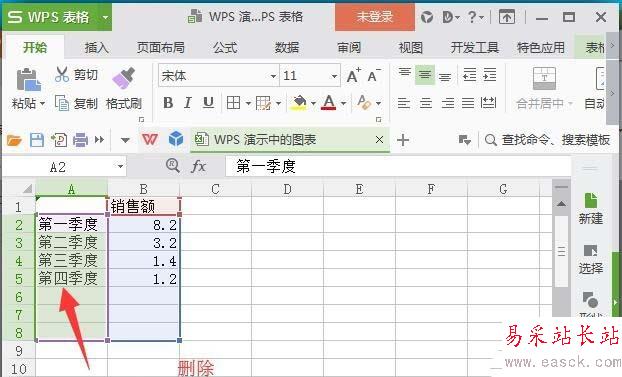
Task: Click the 特色应用 tab
Action: tap(541, 48)
